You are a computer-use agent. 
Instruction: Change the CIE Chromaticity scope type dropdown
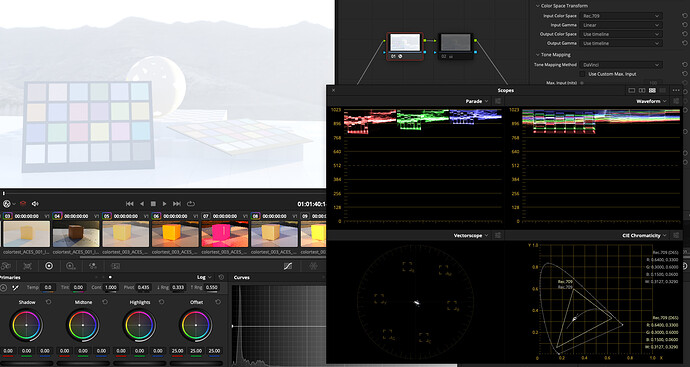coord(644,236)
